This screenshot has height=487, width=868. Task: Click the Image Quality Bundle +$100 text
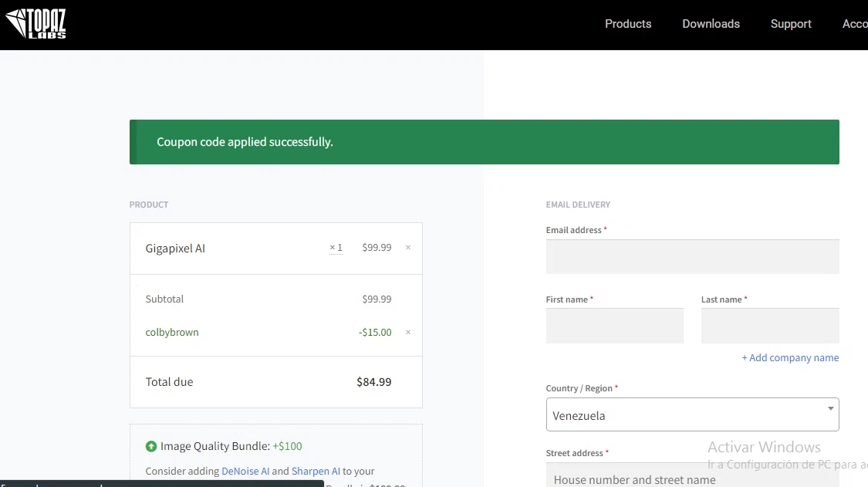click(231, 446)
